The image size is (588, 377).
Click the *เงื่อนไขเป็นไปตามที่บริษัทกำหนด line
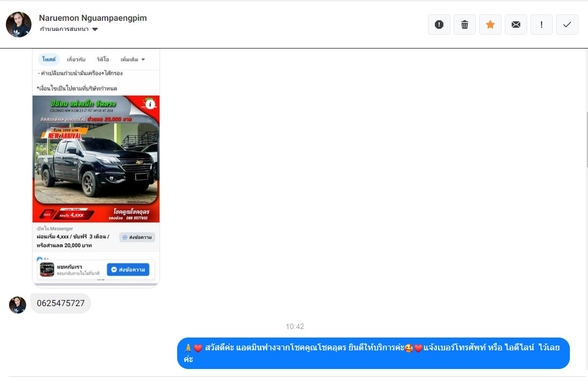pyautogui.click(x=77, y=89)
